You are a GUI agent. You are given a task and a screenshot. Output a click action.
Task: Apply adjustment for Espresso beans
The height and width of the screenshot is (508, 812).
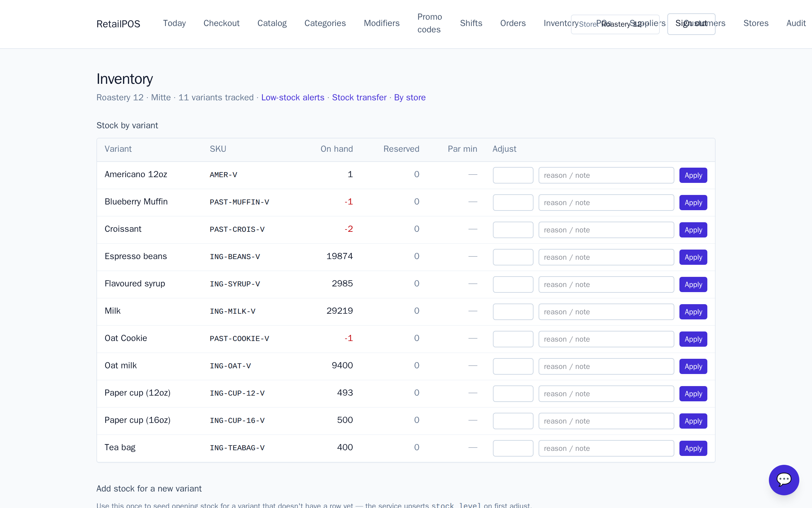pyautogui.click(x=693, y=257)
